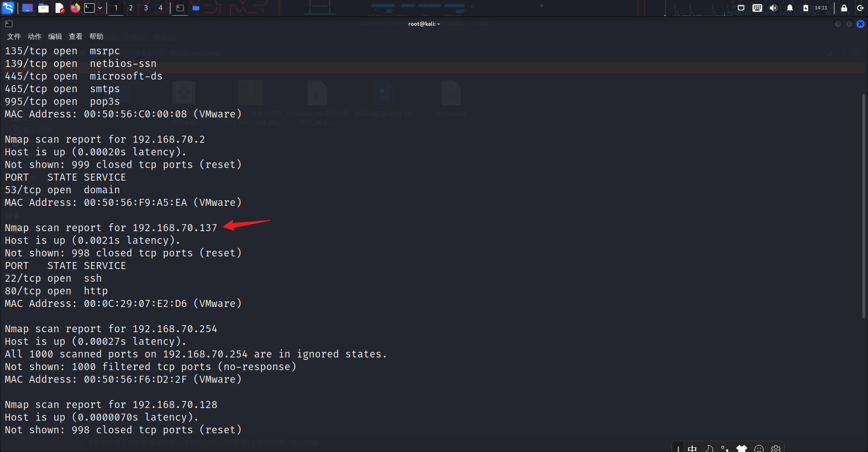Open the terminal emulator from the taskbar
Image resolution: width=868 pixels, height=452 pixels.
[90, 8]
